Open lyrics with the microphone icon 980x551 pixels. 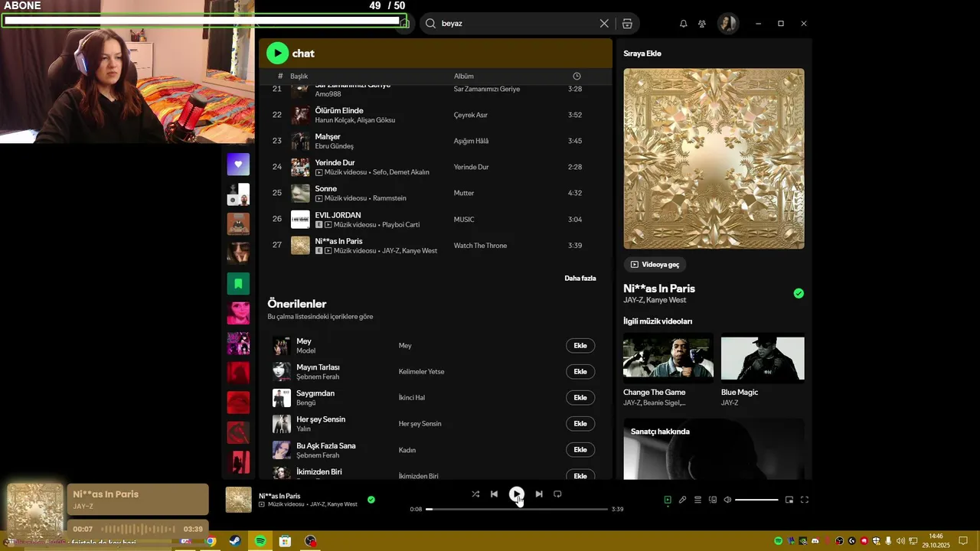682,500
